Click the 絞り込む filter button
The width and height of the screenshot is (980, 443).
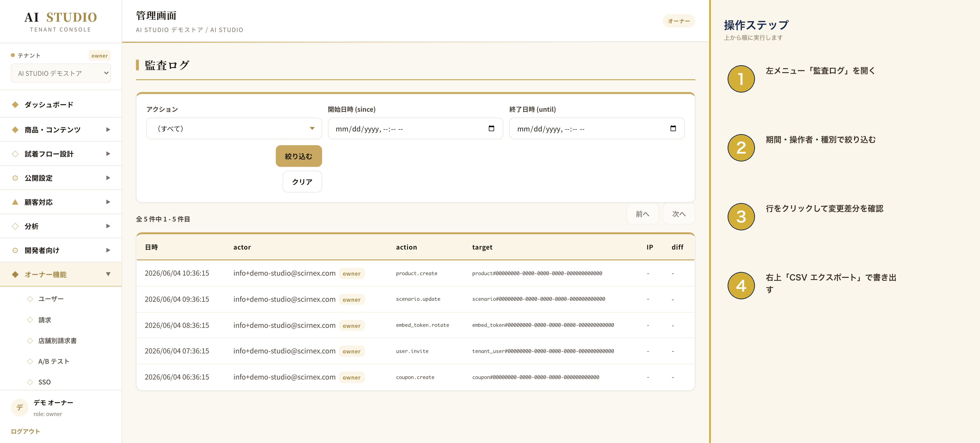click(299, 156)
